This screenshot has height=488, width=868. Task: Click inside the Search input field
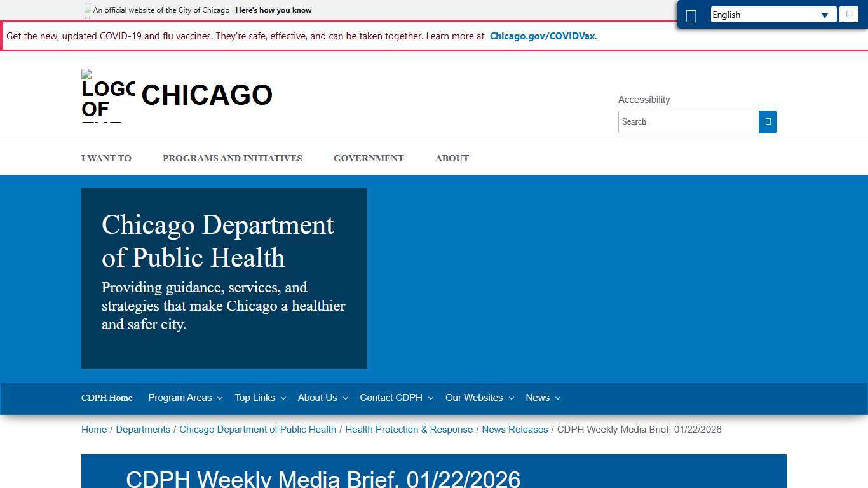click(686, 121)
